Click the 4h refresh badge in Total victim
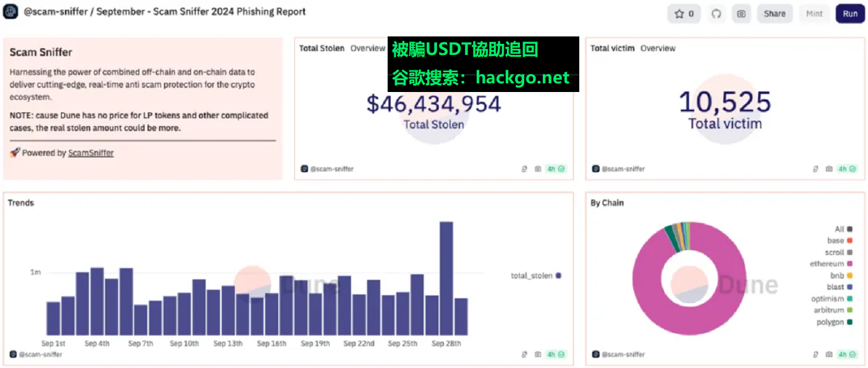The height and width of the screenshot is (368, 868). (x=847, y=169)
